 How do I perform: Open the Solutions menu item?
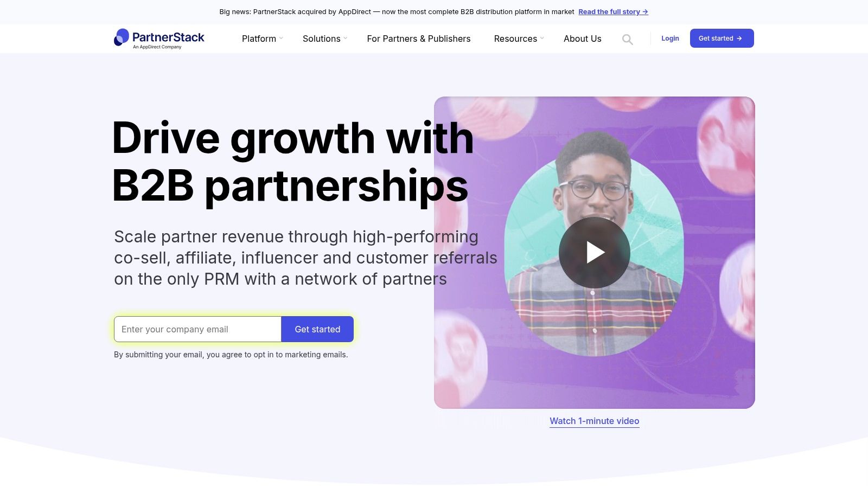[x=322, y=38]
